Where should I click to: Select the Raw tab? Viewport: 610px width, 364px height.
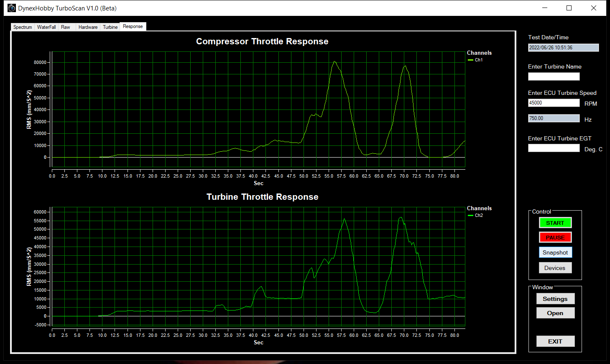[66, 27]
